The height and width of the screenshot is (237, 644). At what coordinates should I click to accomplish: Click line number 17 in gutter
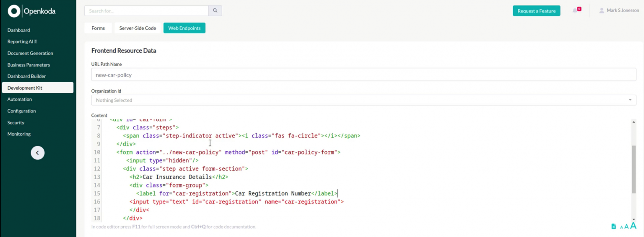tap(97, 210)
